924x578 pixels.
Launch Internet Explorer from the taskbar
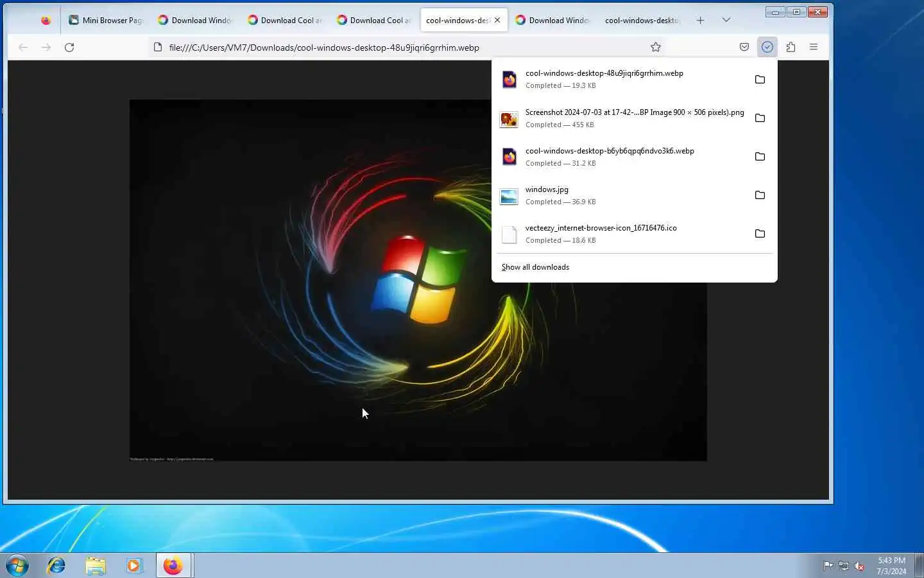[x=56, y=566]
